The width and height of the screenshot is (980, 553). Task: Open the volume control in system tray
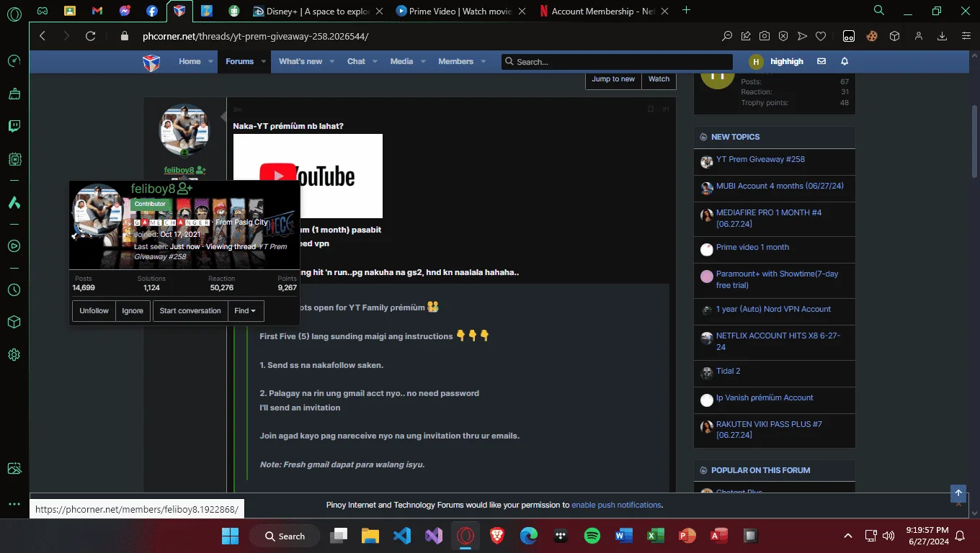(888, 536)
